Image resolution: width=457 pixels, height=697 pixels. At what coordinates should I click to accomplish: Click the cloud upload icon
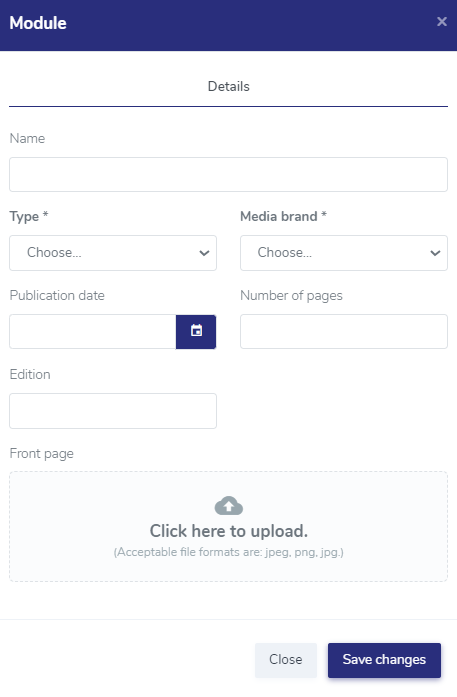[x=228, y=506]
